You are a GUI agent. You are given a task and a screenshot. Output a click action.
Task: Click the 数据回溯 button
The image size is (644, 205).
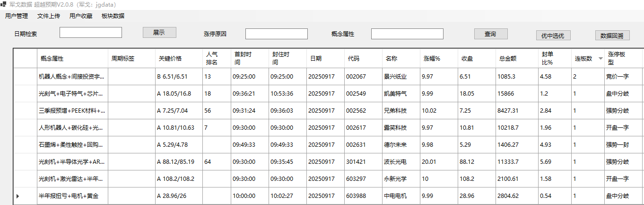(x=612, y=36)
